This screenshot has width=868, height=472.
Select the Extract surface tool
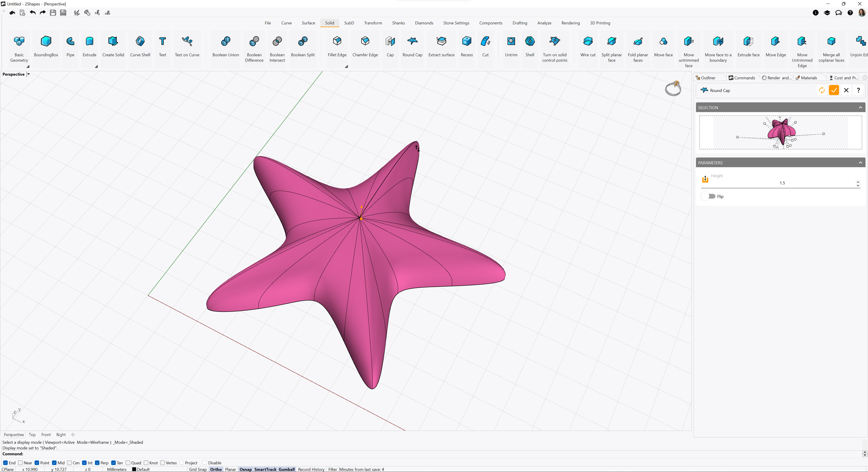pos(441,46)
